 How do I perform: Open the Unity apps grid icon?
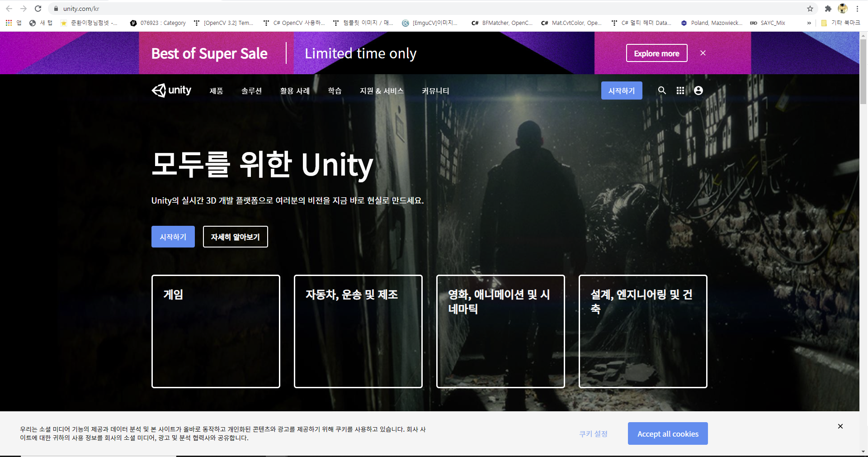pyautogui.click(x=680, y=90)
